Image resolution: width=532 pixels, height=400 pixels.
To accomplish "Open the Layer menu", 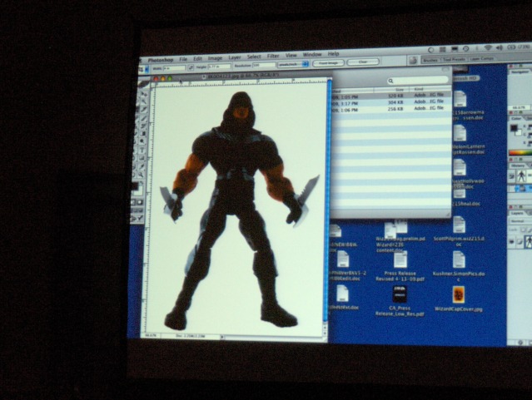I will tap(235, 57).
